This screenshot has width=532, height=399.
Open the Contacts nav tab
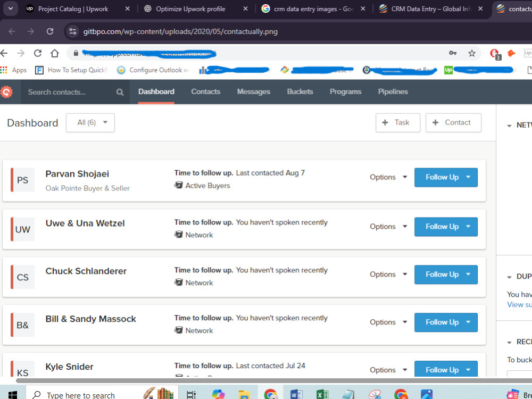pos(205,92)
